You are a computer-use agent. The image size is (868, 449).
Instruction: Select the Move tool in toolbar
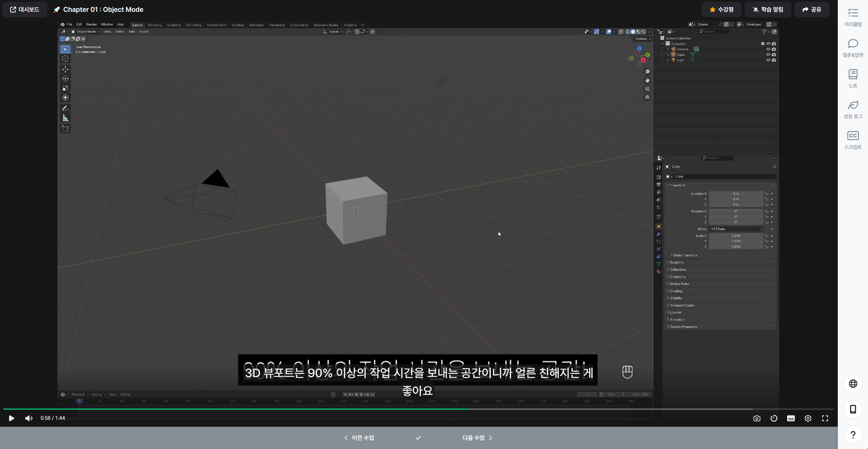(65, 69)
